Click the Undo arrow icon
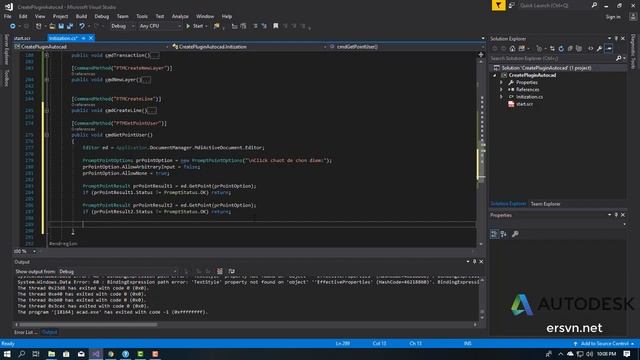This screenshot has width=640, height=360. [82, 26]
